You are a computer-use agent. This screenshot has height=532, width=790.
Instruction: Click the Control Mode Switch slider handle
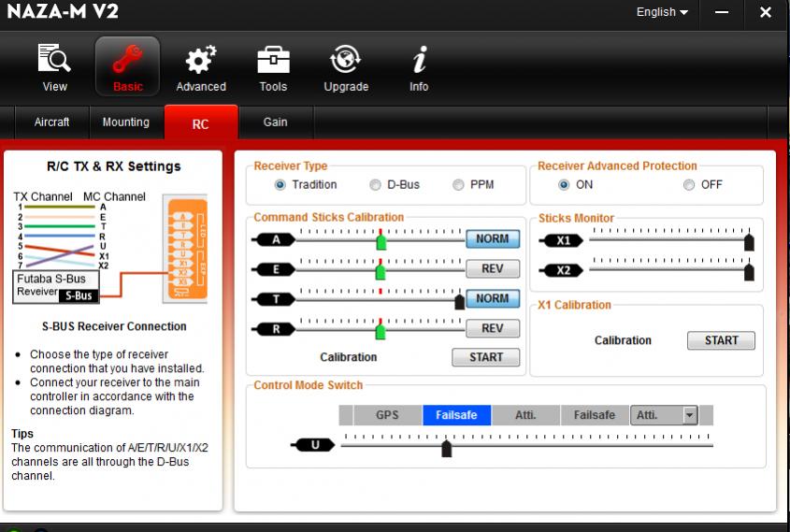point(447,448)
